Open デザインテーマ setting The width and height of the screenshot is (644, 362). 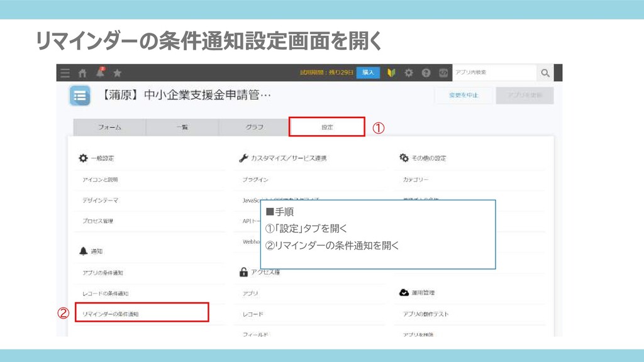pyautogui.click(x=101, y=200)
